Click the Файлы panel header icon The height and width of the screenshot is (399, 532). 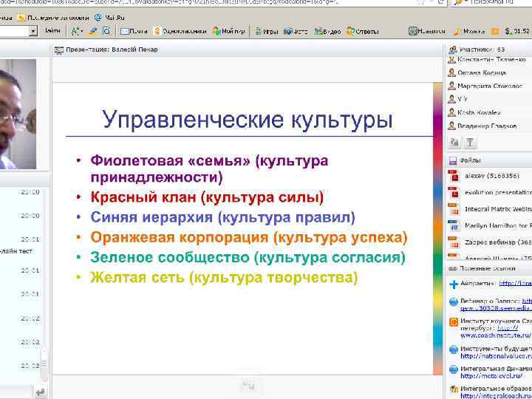tap(453, 161)
